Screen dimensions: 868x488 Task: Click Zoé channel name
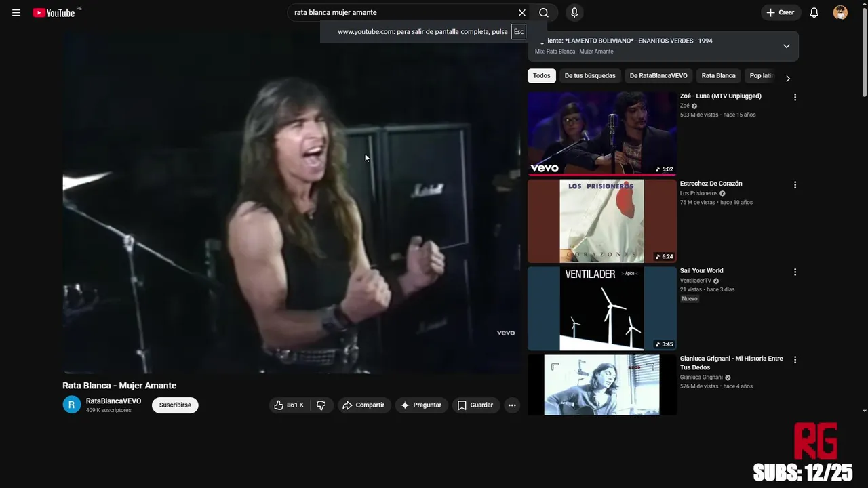tap(685, 106)
